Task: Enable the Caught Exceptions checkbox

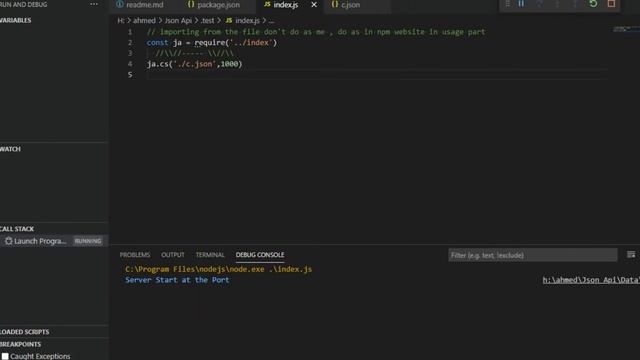Action: [x=5, y=356]
